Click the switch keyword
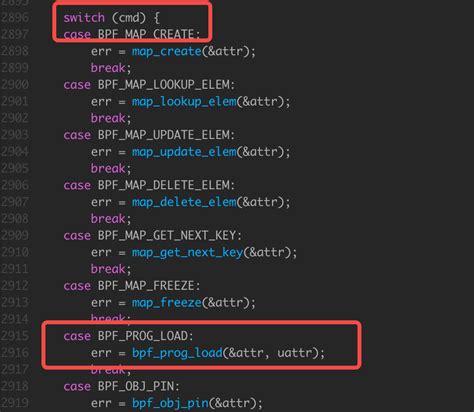 tap(84, 17)
